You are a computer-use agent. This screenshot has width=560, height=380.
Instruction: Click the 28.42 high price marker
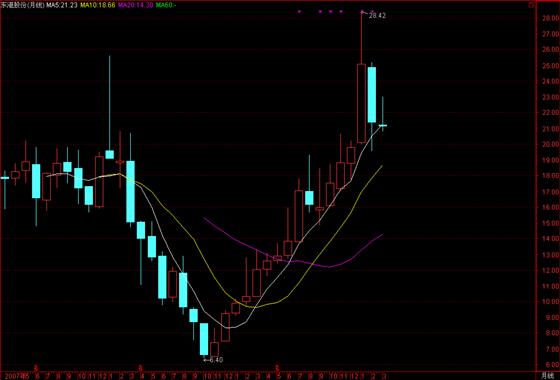(x=377, y=16)
